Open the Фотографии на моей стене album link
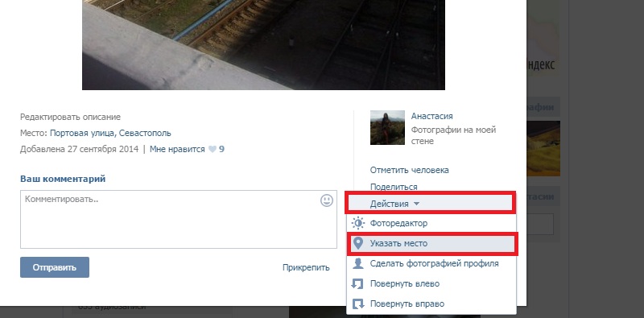This screenshot has height=318, width=644. pos(453,135)
